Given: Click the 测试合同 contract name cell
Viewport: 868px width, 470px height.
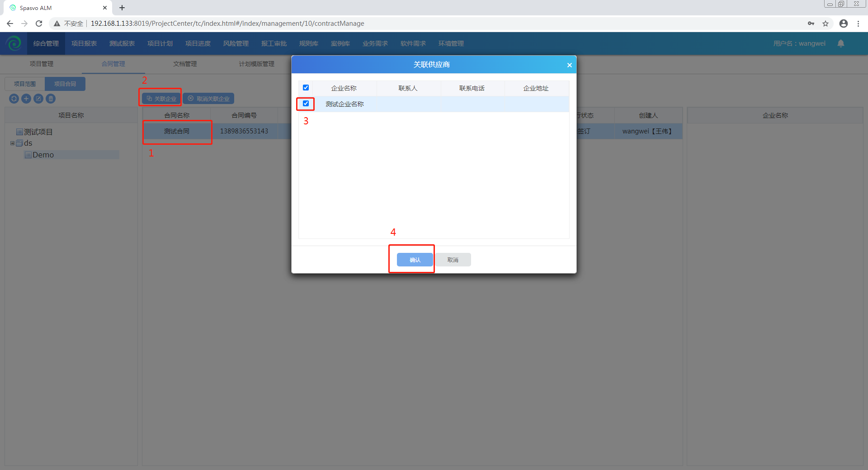Looking at the screenshot, I should coord(177,131).
